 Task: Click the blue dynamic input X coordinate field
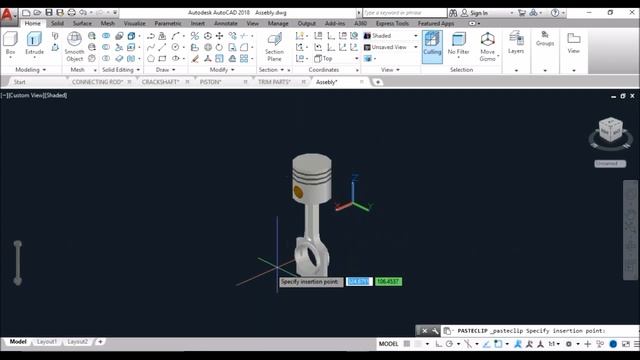pos(359,282)
